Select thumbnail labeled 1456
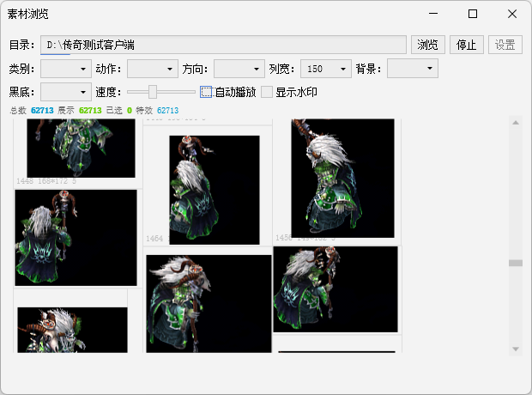532x395 pixels. tap(342, 178)
